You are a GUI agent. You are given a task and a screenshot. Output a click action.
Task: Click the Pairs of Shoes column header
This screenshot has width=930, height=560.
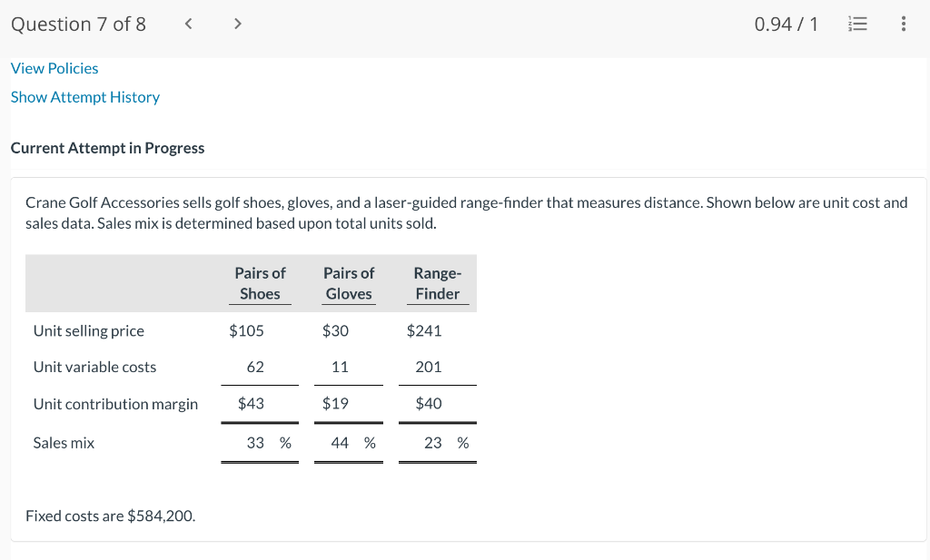pyautogui.click(x=260, y=283)
